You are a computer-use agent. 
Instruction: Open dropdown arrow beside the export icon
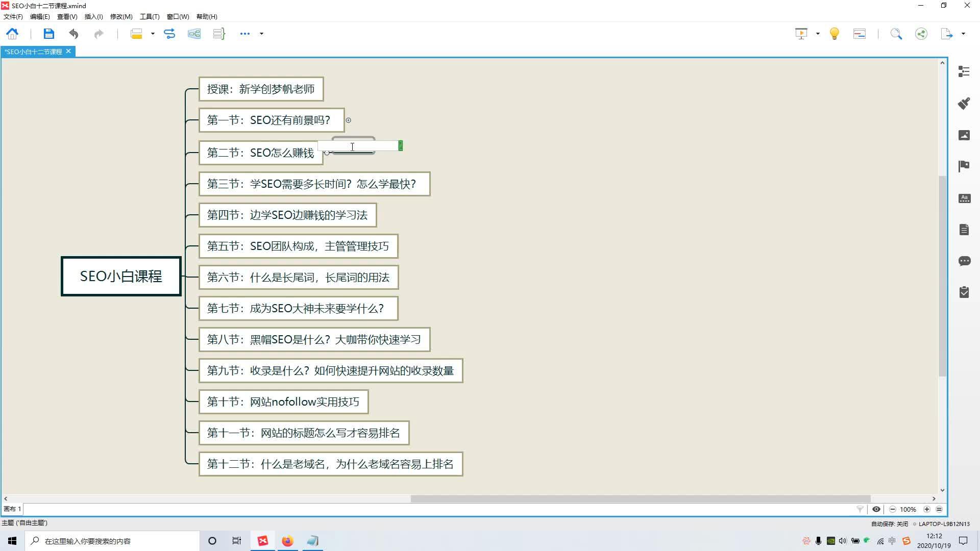point(963,34)
